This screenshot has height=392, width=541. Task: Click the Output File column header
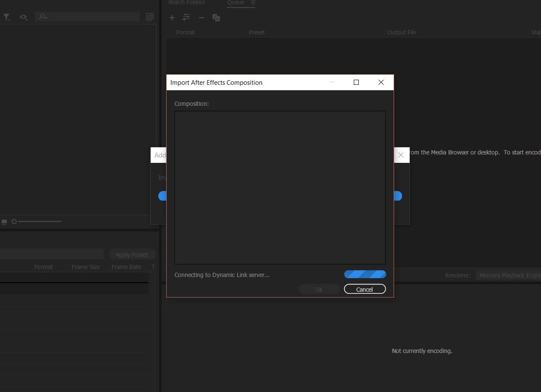click(402, 32)
